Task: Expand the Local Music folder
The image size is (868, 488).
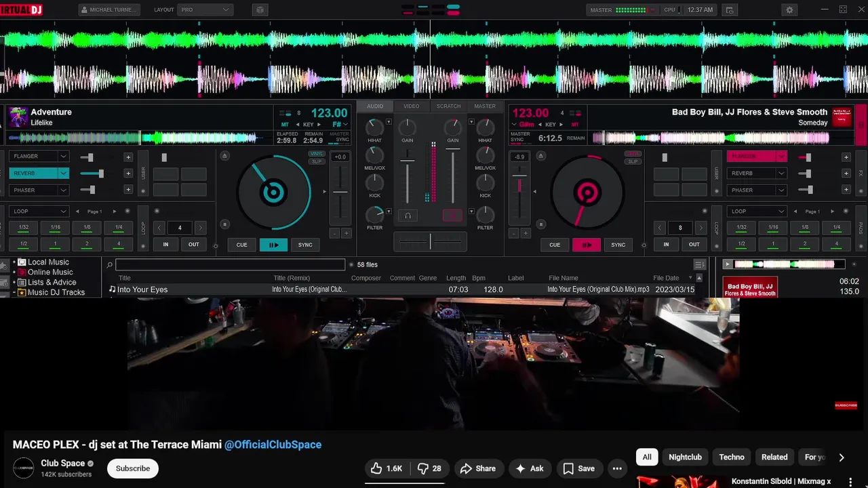Action: (14, 262)
